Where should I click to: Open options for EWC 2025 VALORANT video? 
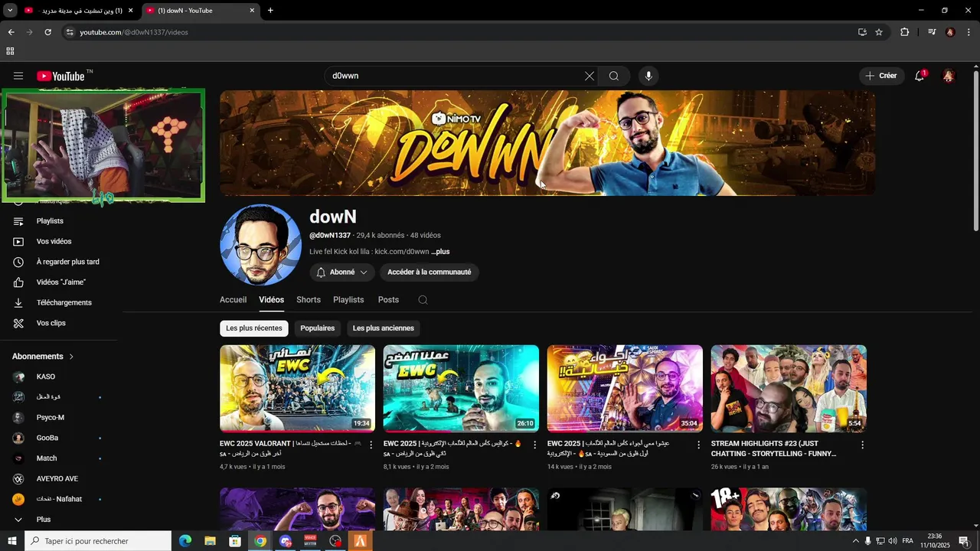coord(371,444)
